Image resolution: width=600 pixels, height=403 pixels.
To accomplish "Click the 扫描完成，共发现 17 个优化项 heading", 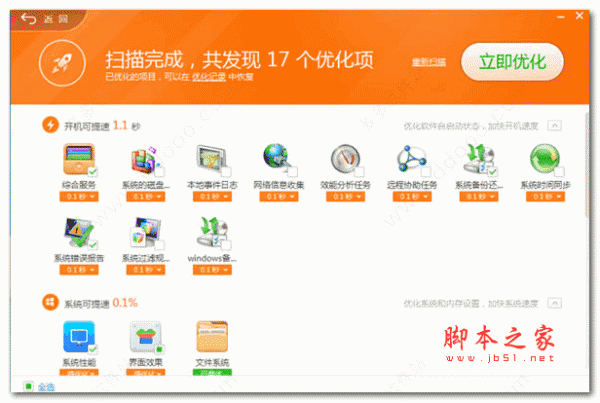I will 239,60.
